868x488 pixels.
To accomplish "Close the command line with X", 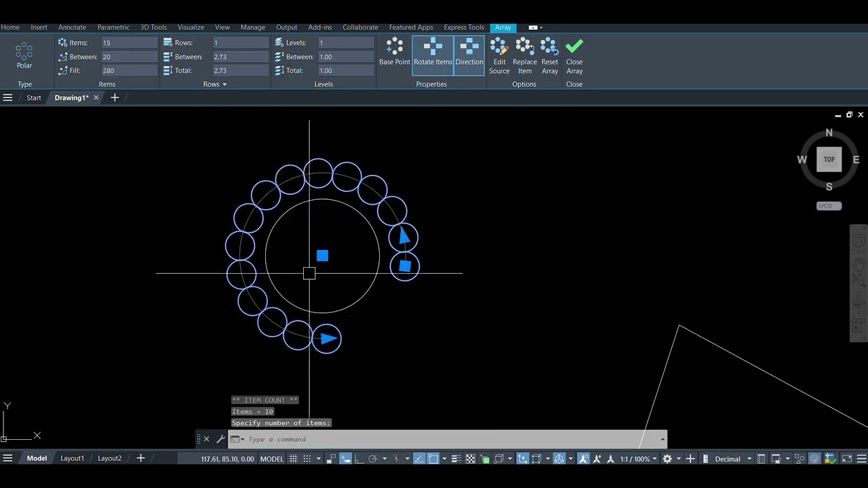I will point(207,439).
